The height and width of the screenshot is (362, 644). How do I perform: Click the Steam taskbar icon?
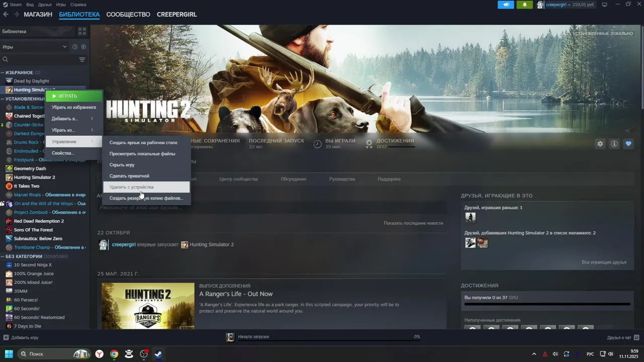(158, 354)
